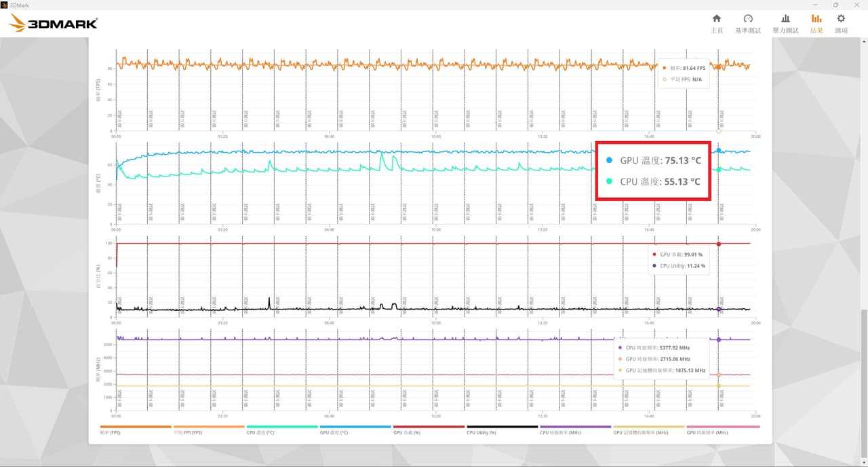Toggle the CPU Utility (%) legend entry
Viewport: 868px width, 467px height.
[x=502, y=430]
